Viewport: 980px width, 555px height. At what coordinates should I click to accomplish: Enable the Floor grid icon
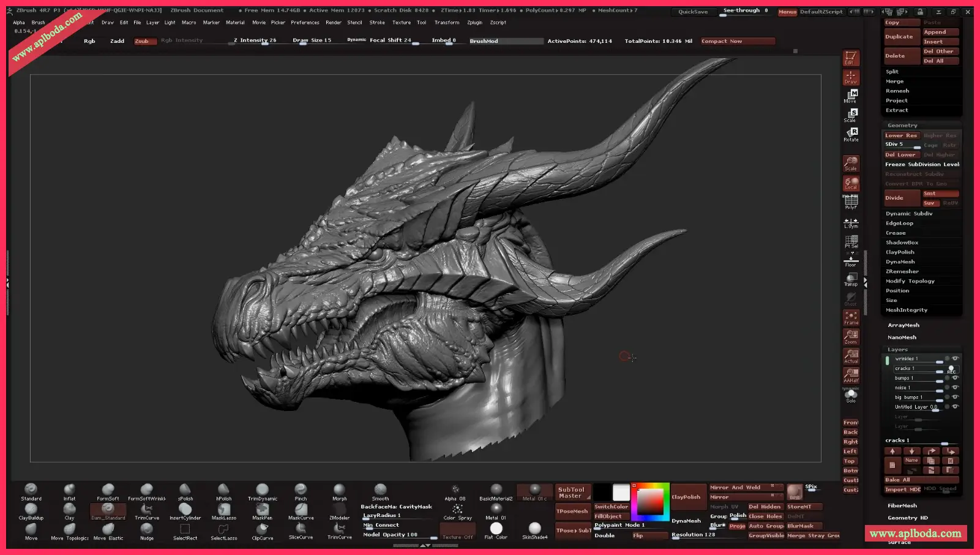(851, 260)
